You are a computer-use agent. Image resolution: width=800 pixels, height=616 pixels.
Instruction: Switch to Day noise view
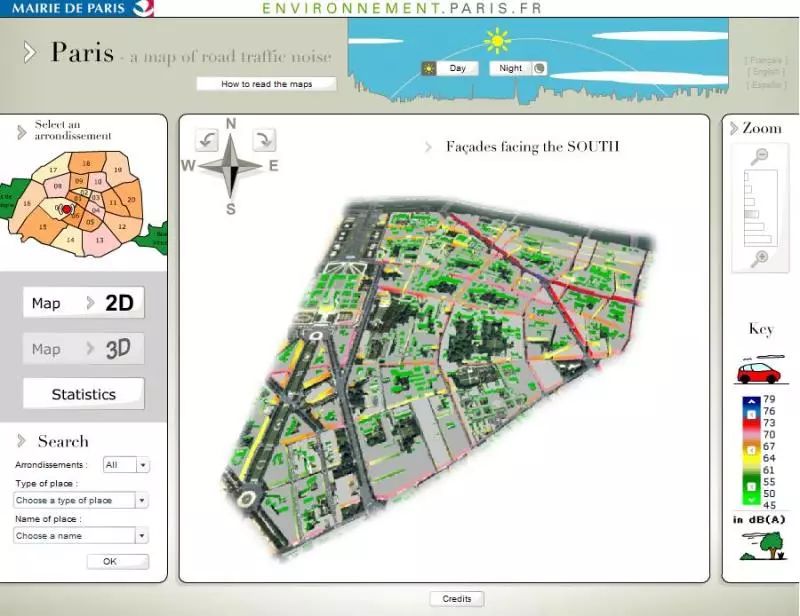click(458, 69)
